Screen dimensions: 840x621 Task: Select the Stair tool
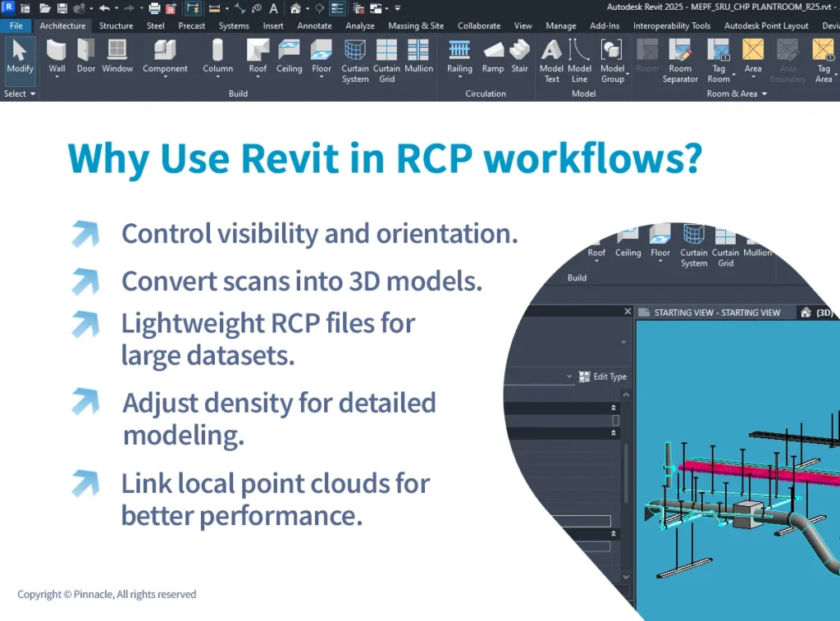[x=519, y=57]
